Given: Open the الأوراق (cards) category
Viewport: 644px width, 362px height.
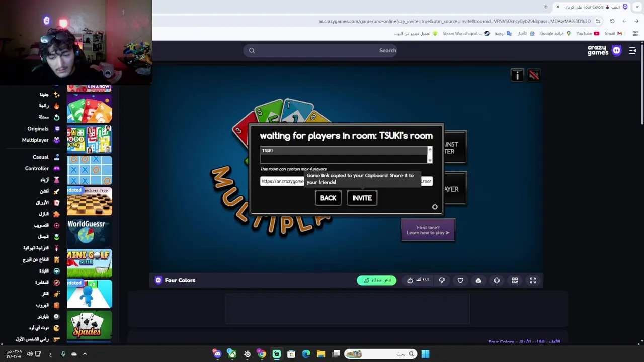Looking at the screenshot, I should click(x=48, y=203).
